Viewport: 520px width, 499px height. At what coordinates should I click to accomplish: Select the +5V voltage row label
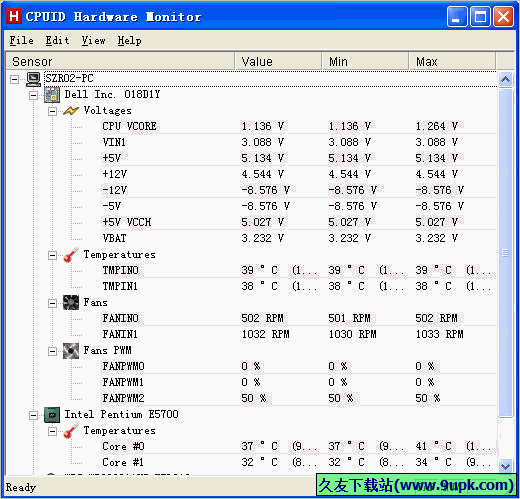[x=112, y=158]
